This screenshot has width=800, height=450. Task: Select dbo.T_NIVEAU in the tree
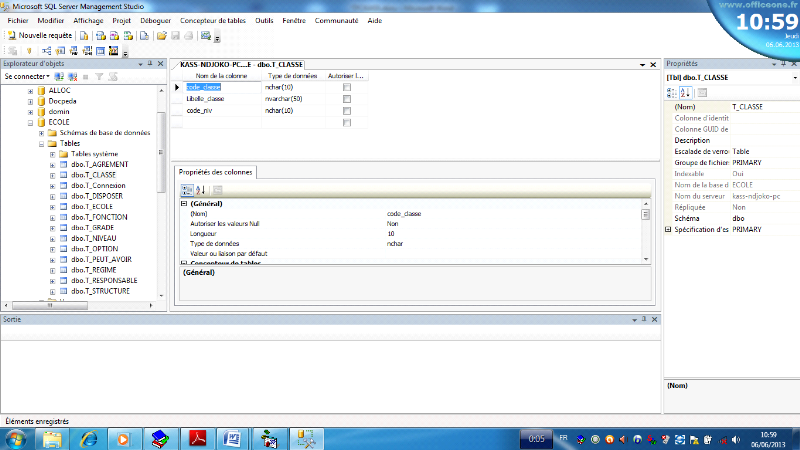pyautogui.click(x=93, y=238)
